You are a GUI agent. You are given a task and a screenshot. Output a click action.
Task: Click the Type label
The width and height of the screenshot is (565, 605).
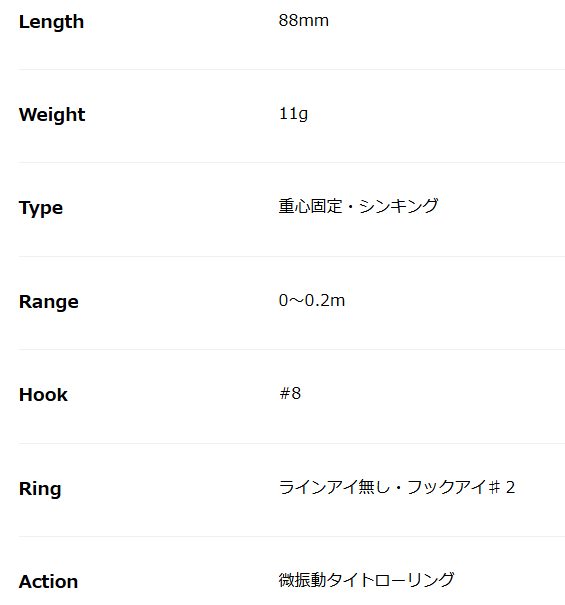click(x=41, y=208)
